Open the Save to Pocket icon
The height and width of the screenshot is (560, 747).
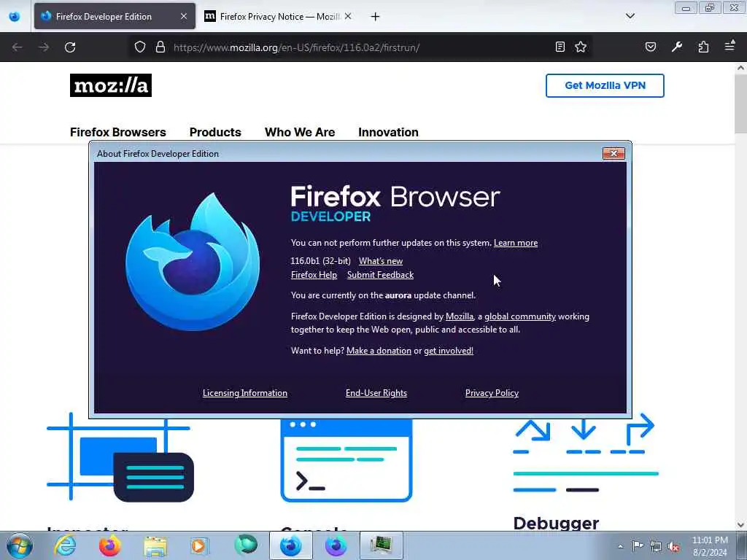point(650,47)
